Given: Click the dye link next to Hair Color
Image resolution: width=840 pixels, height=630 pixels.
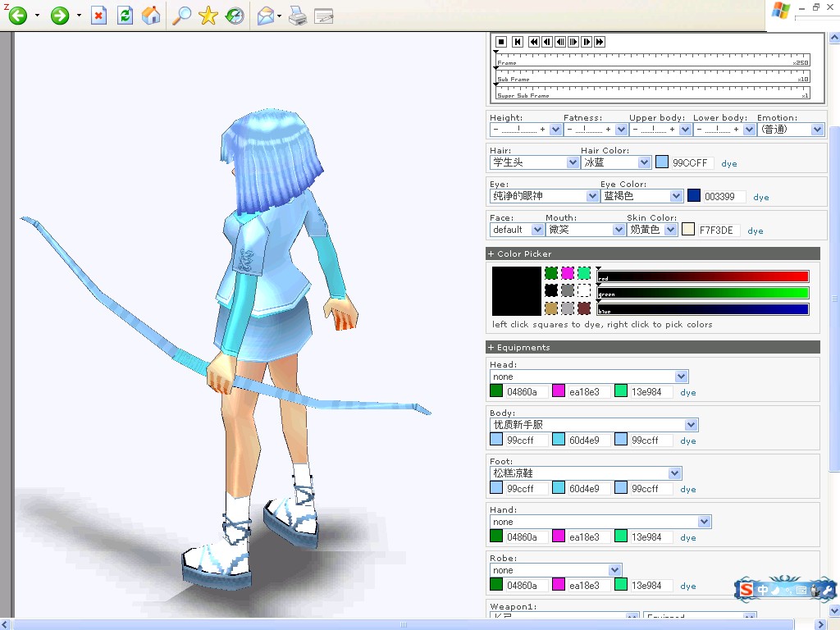Looking at the screenshot, I should [729, 163].
